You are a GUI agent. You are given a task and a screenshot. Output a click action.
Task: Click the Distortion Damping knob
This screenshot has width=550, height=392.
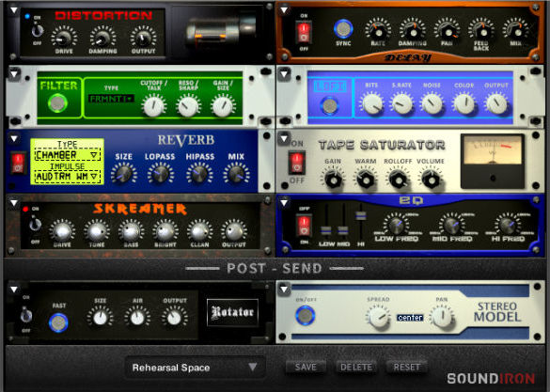[102, 38]
